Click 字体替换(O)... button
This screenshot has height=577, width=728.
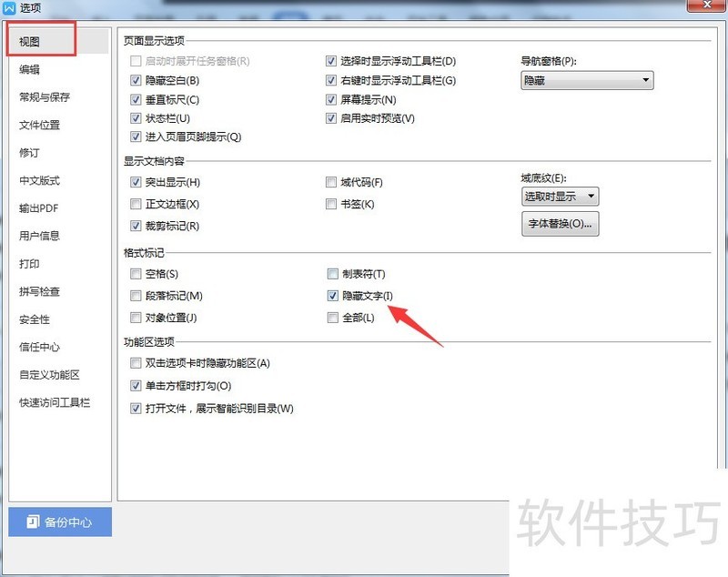click(x=560, y=224)
